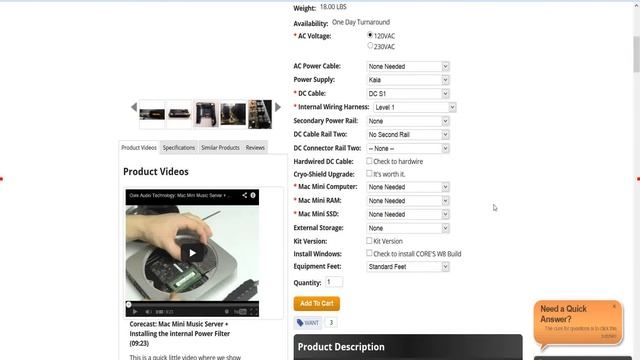Click the YouTube logo in video controls
Image resolution: width=640 pixels, height=360 pixels.
coord(240,311)
